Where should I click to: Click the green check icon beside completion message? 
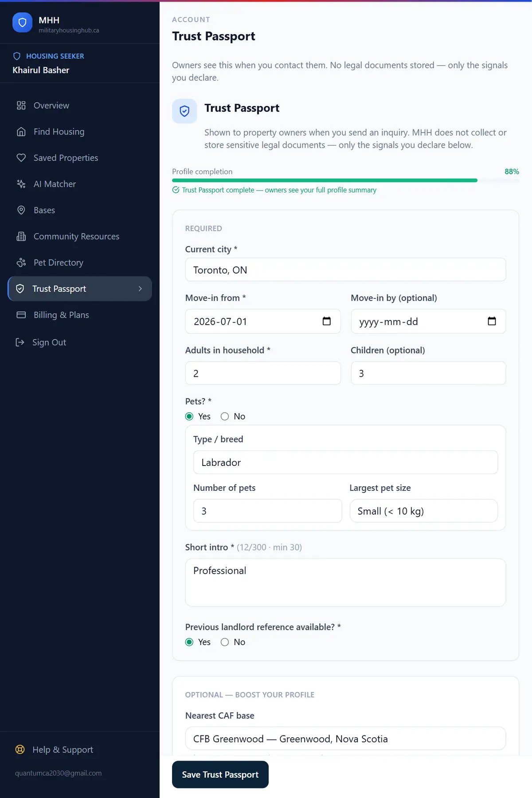176,190
